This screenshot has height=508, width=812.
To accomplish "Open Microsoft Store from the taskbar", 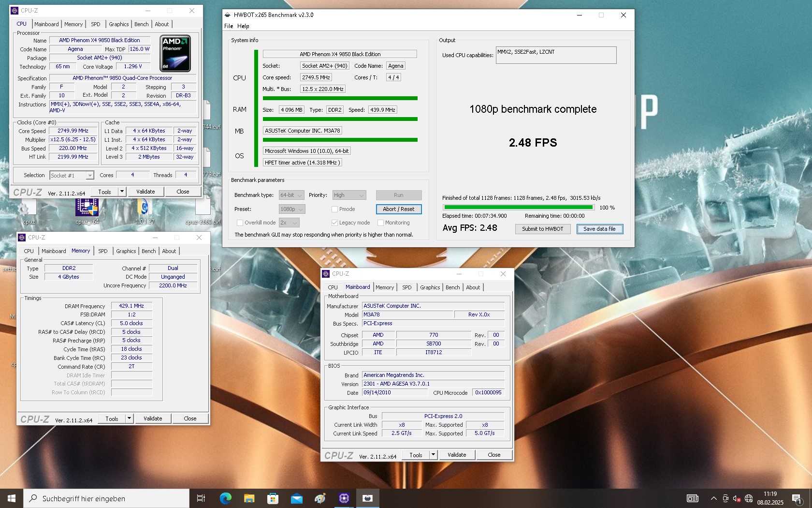I will [273, 498].
